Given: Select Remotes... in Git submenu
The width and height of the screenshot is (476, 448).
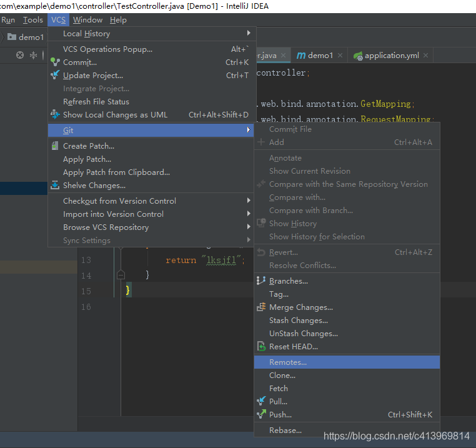Looking at the screenshot, I should [x=347, y=362].
